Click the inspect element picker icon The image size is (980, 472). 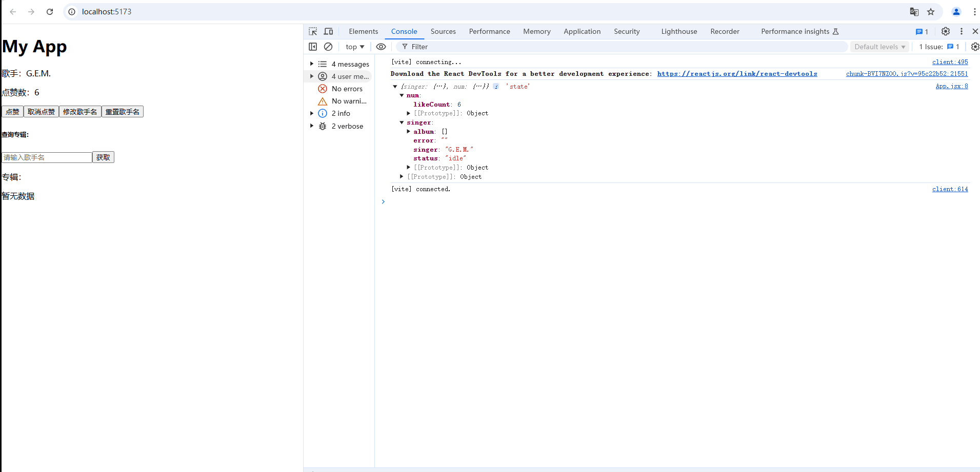click(x=313, y=31)
